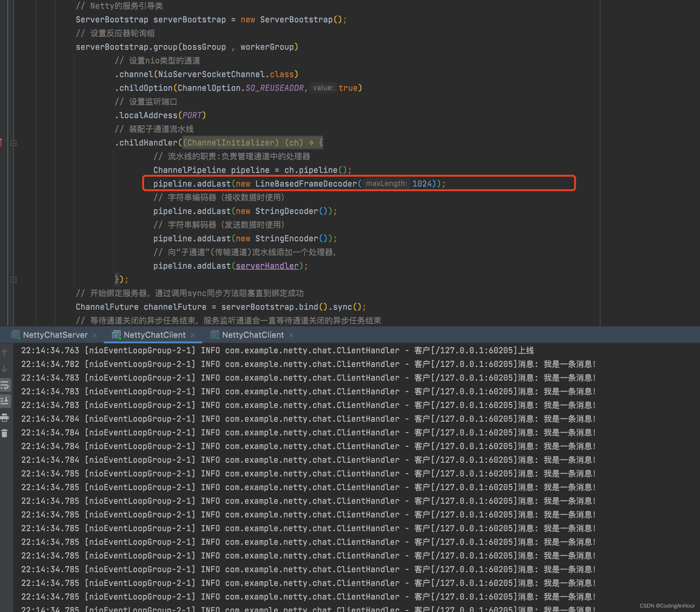Toggle scroll-to-end in the console

pos(5,401)
